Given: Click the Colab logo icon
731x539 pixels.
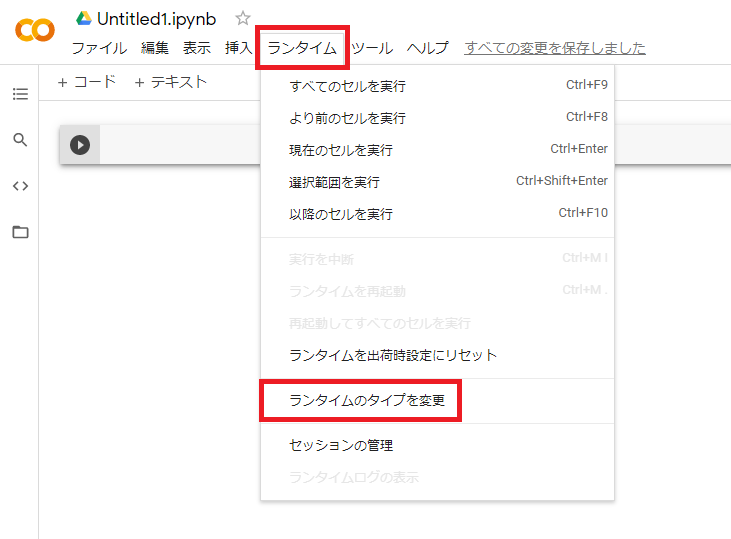Looking at the screenshot, I should pyautogui.click(x=35, y=30).
